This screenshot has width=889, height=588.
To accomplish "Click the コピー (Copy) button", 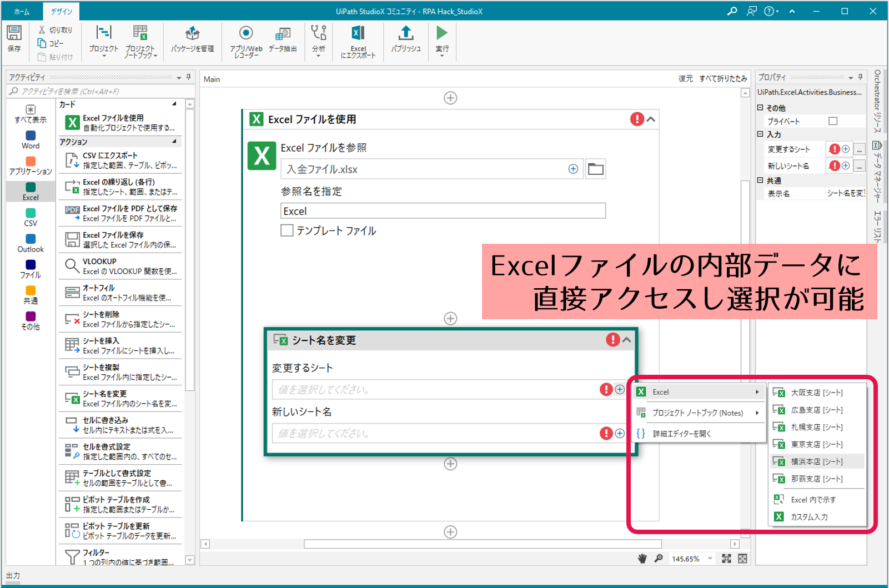I will click(51, 43).
